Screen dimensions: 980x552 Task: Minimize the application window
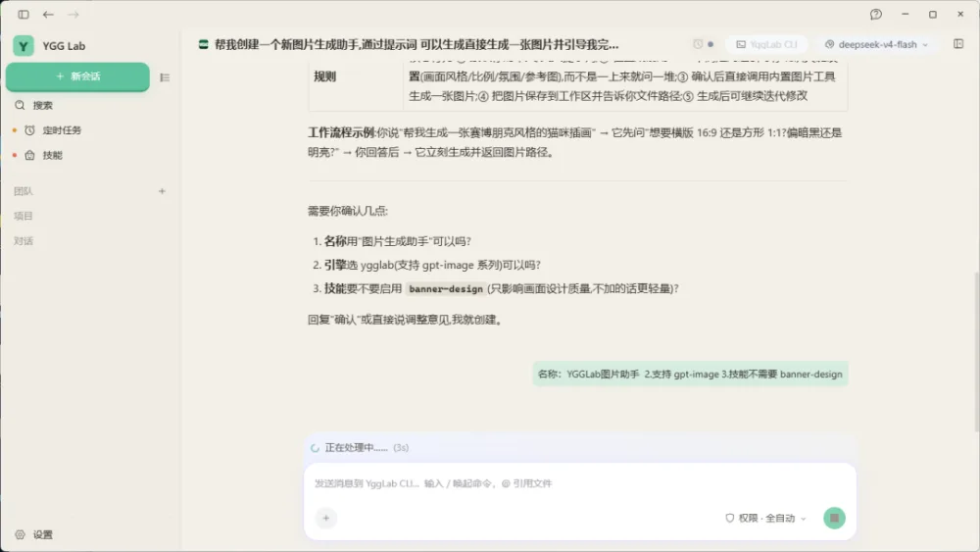pos(905,14)
